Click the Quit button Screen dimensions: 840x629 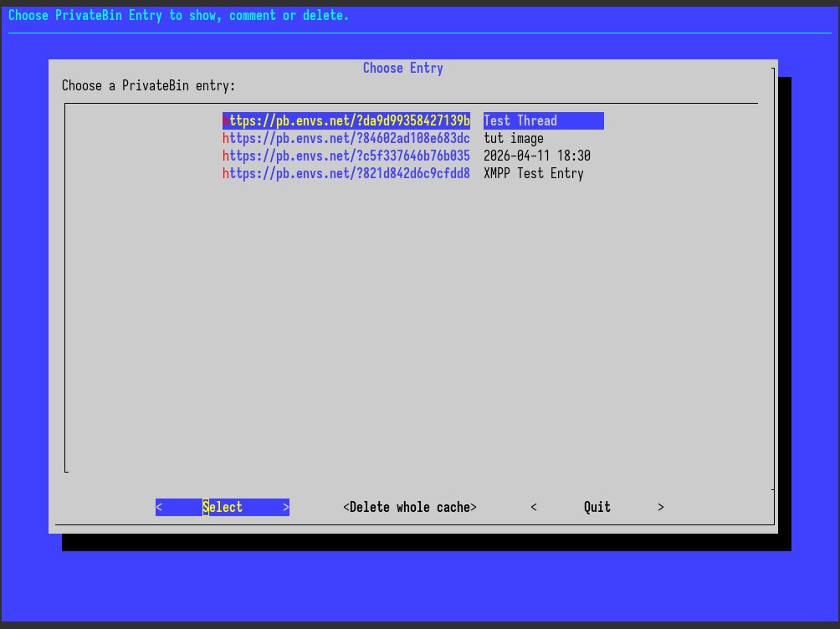coord(597,507)
